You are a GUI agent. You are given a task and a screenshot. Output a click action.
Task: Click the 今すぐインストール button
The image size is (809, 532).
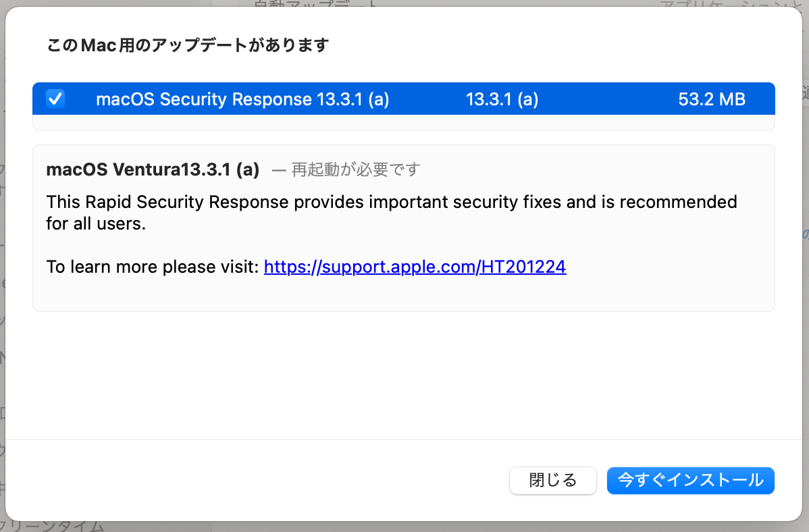tap(690, 481)
